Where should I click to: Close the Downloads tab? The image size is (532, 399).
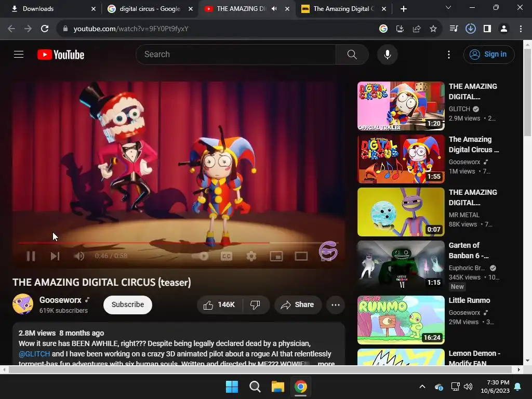tap(94, 9)
